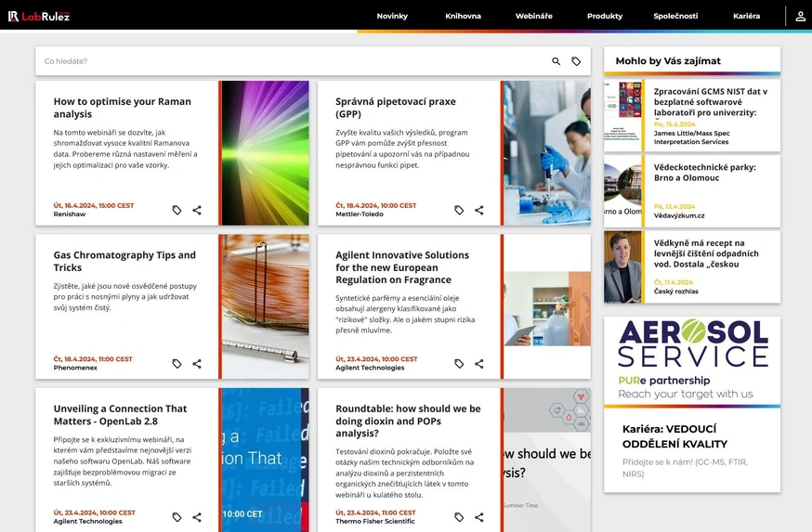The width and height of the screenshot is (812, 532).
Task: Share the Raman analysis webinar
Action: click(x=197, y=210)
